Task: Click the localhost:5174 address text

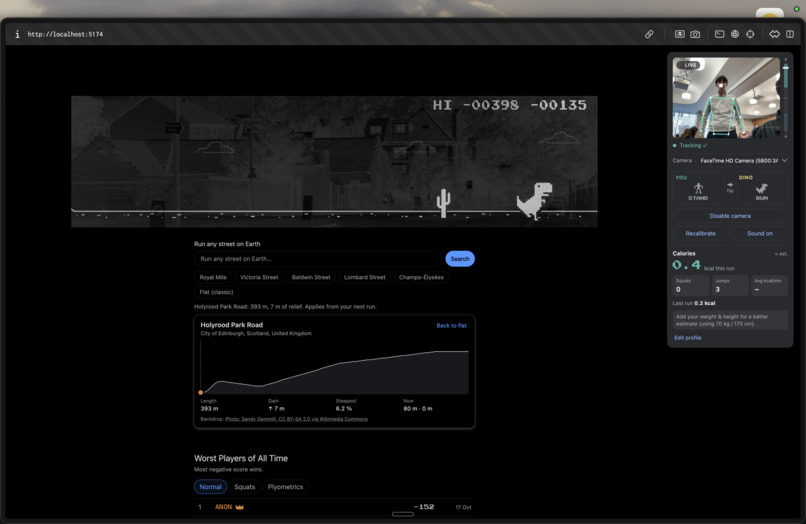Action: [65, 34]
